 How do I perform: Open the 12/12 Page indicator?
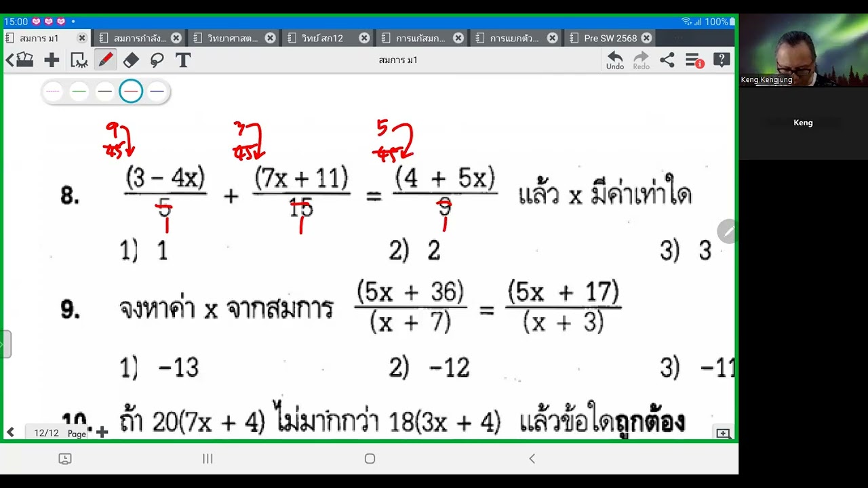tap(60, 432)
